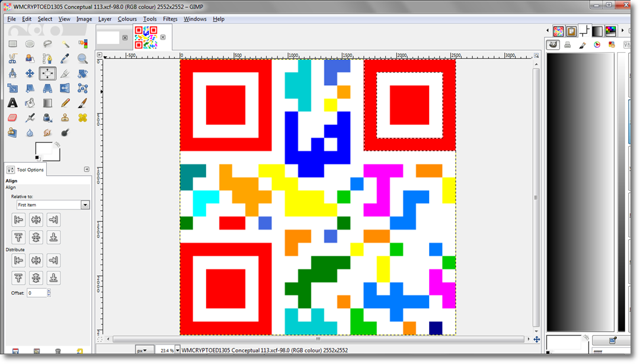Select the Foreground Select tool

tap(30, 59)
